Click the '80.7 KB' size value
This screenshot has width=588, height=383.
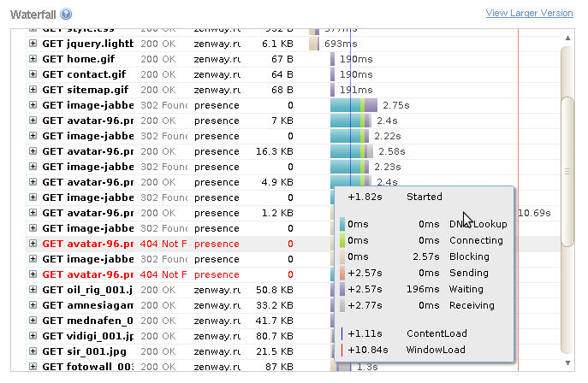click(x=275, y=336)
